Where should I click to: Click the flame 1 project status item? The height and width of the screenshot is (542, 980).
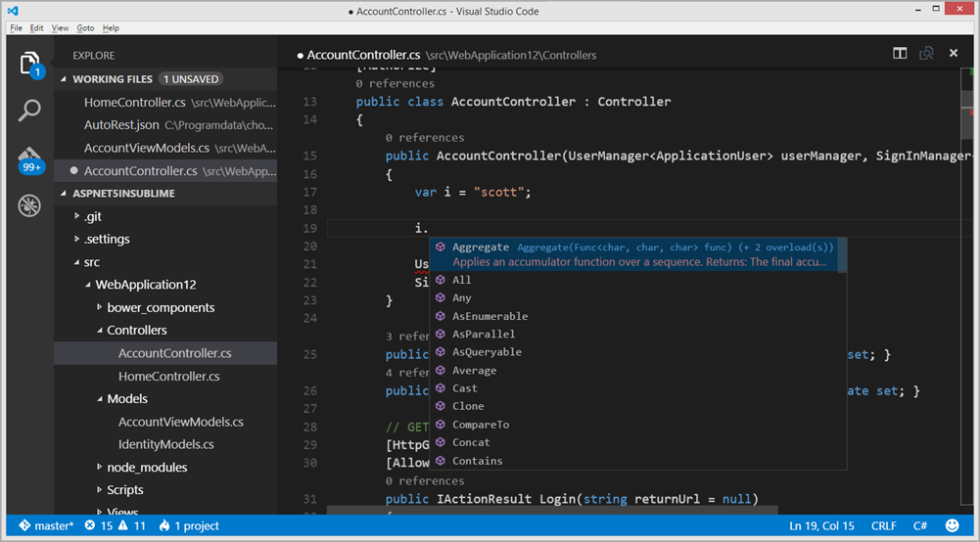click(189, 525)
